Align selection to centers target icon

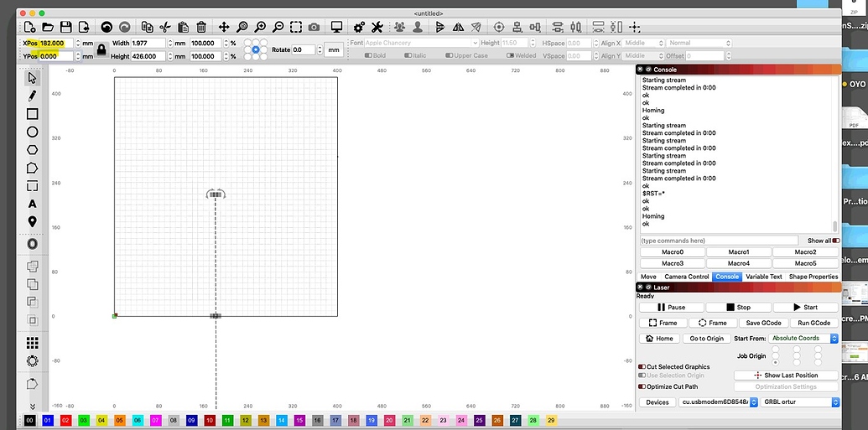[x=498, y=27]
